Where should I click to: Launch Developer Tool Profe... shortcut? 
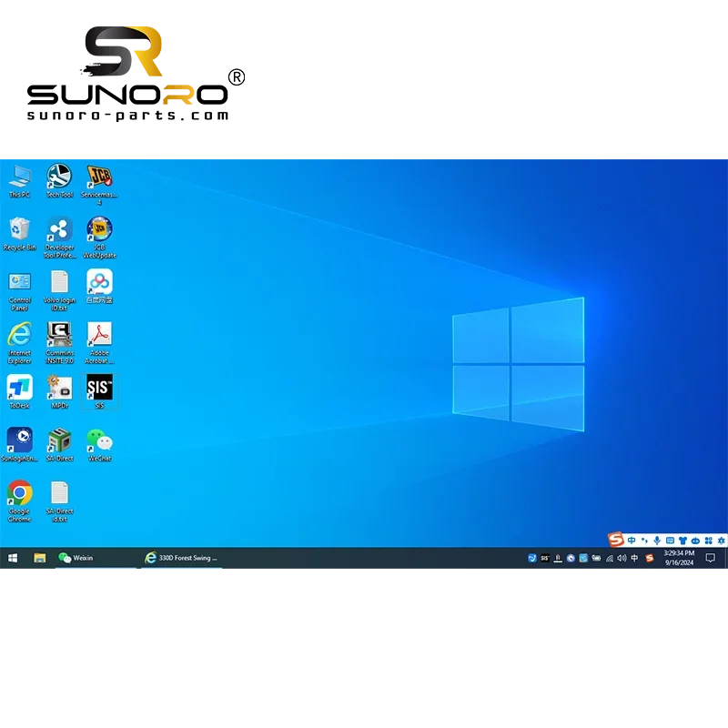pyautogui.click(x=59, y=238)
